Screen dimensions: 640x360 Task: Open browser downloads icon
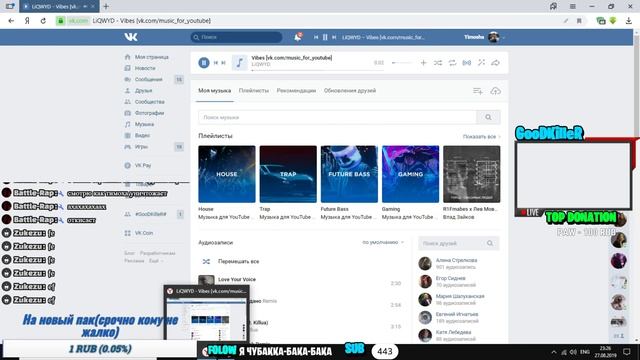pos(629,20)
